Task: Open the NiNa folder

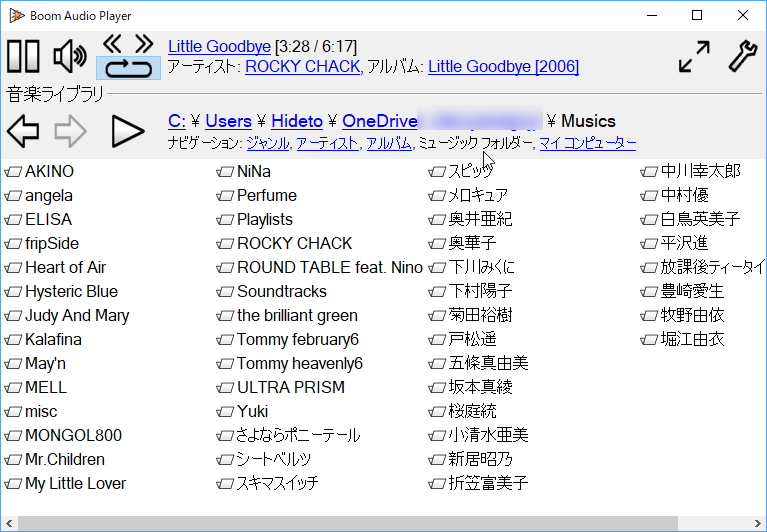Action: click(244, 172)
